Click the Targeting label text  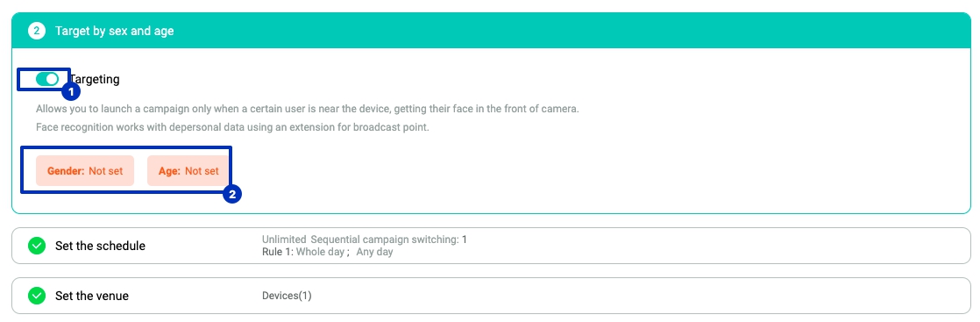point(95,80)
